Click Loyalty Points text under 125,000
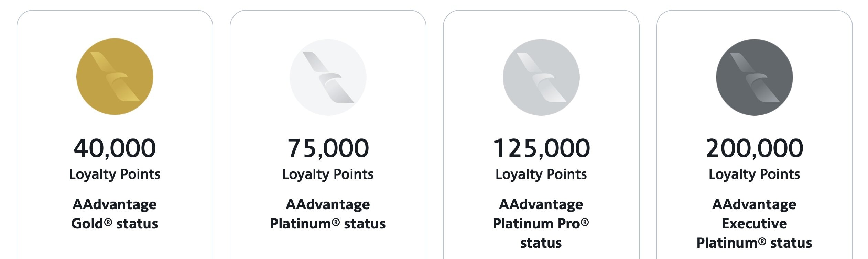The width and height of the screenshot is (868, 259). (541, 174)
